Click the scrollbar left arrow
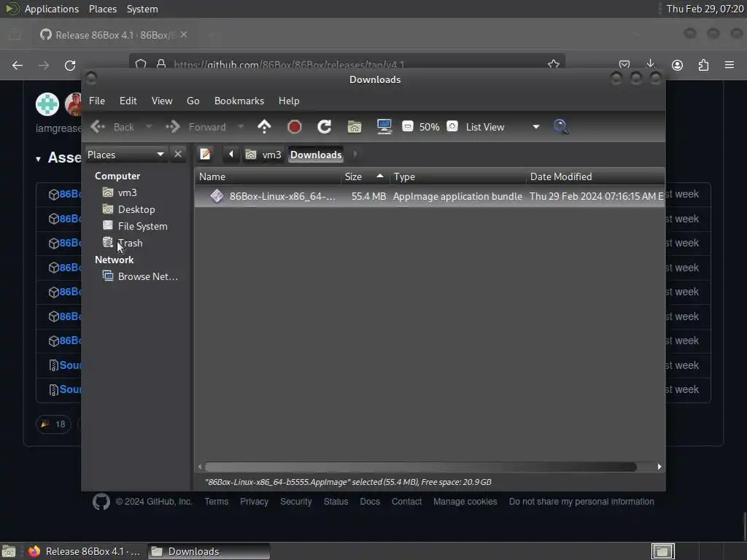The image size is (747, 560). point(200,467)
